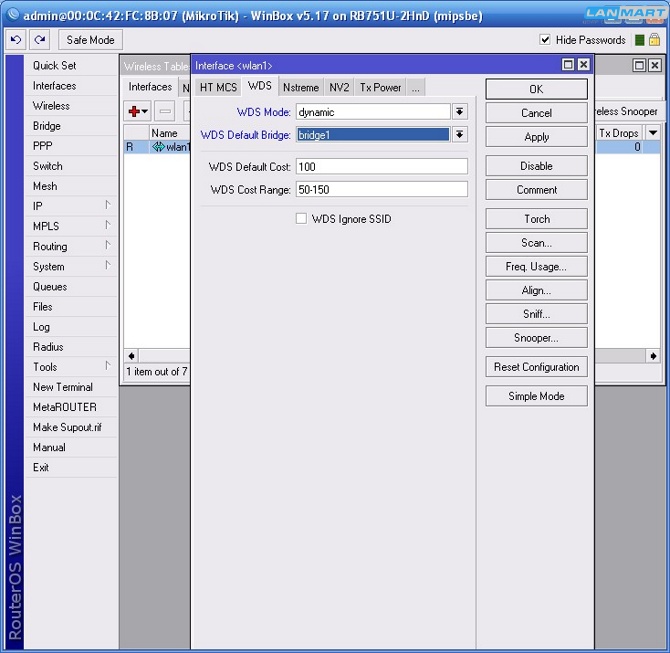Image resolution: width=670 pixels, height=653 pixels.
Task: Click the undo arrow icon in toolbar
Action: coord(16,40)
